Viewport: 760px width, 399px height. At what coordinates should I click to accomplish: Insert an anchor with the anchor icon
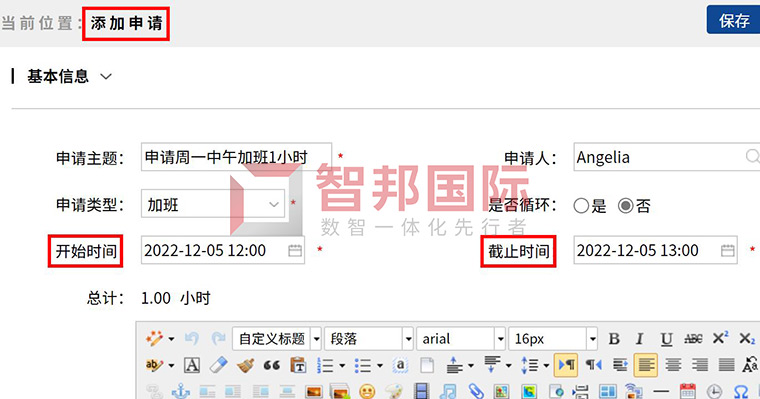(181, 391)
